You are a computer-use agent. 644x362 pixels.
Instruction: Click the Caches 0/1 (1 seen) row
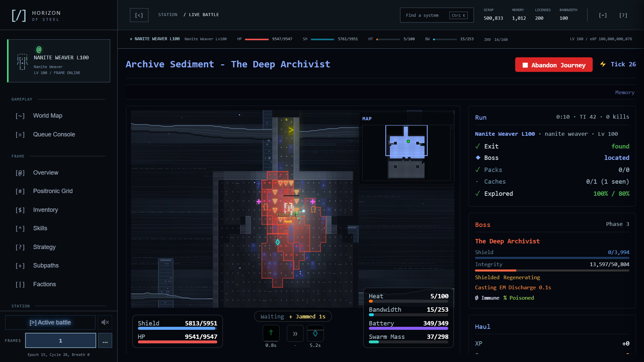(x=552, y=182)
